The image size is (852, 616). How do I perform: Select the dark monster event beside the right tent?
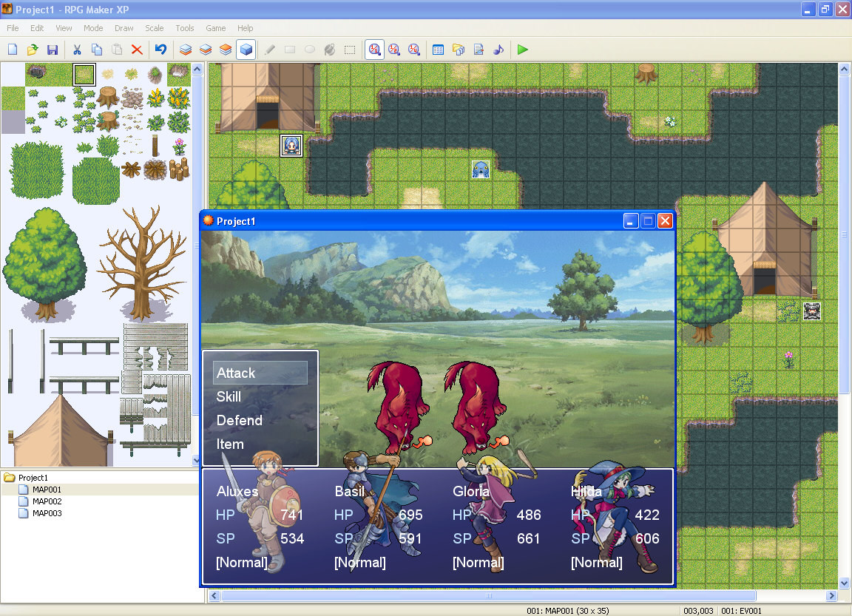pos(812,311)
